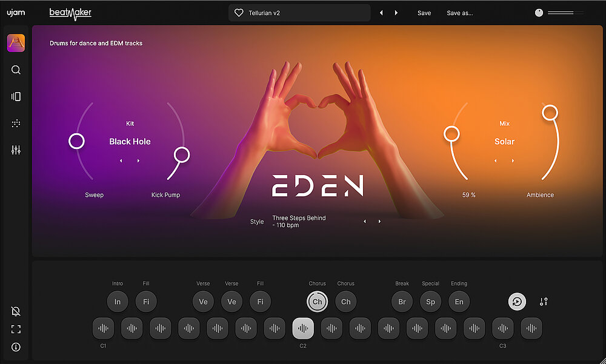Click Save as... button
606x364 pixels.
coord(460,13)
